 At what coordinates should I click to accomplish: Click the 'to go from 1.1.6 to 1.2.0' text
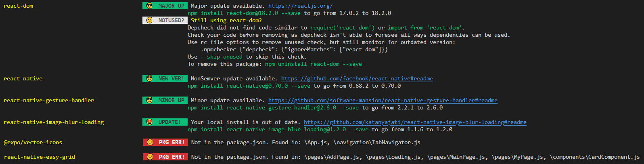pos(412,130)
